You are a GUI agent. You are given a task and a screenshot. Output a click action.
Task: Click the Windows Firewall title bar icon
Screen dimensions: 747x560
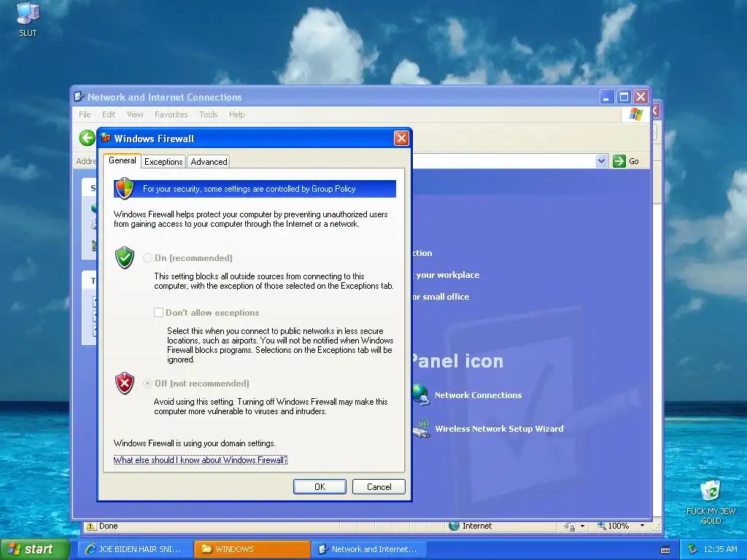pyautogui.click(x=107, y=138)
